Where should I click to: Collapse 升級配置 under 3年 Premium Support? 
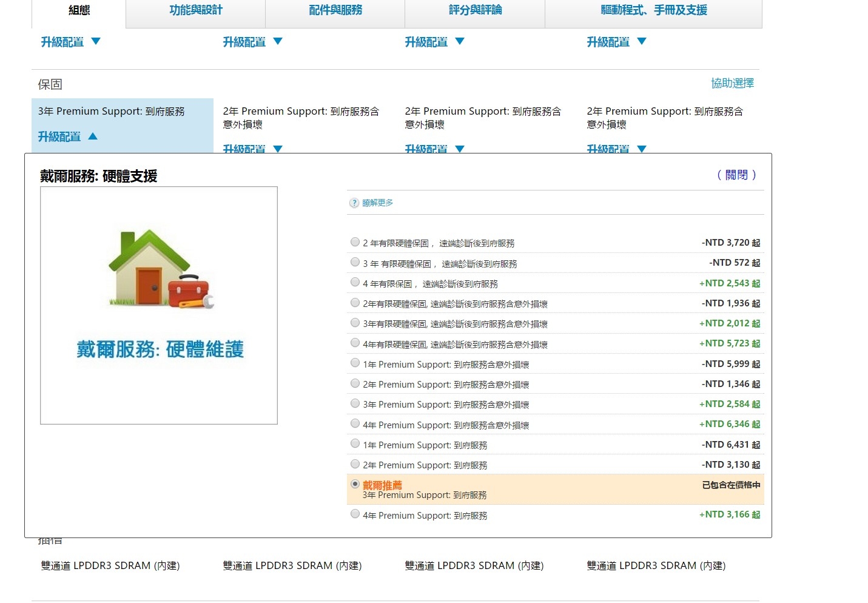point(67,136)
